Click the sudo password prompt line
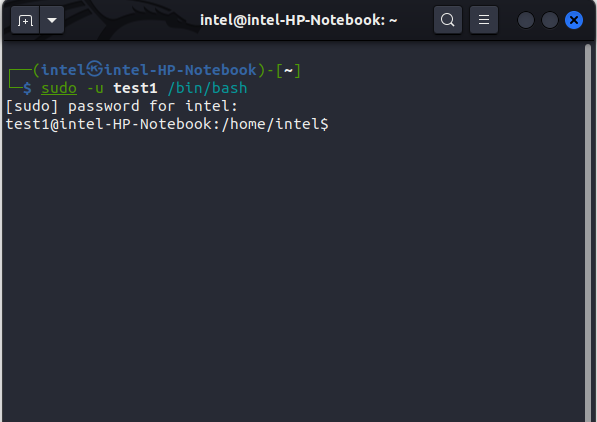 click(122, 106)
